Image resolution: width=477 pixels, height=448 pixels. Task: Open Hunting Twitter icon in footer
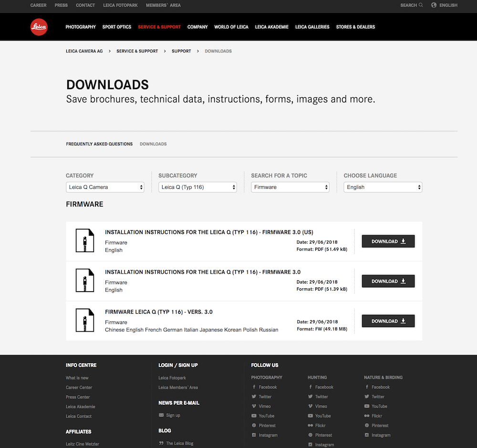(x=311, y=397)
